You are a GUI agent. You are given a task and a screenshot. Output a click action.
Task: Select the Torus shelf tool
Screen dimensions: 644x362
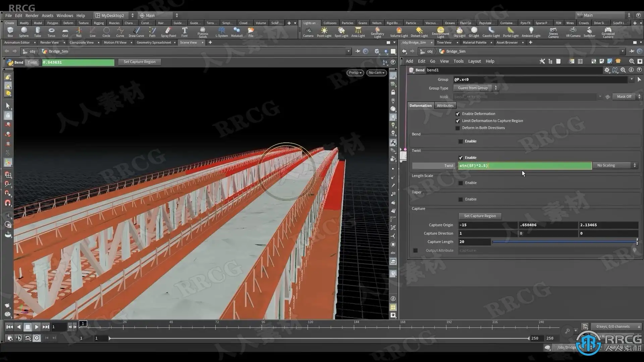(x=51, y=32)
